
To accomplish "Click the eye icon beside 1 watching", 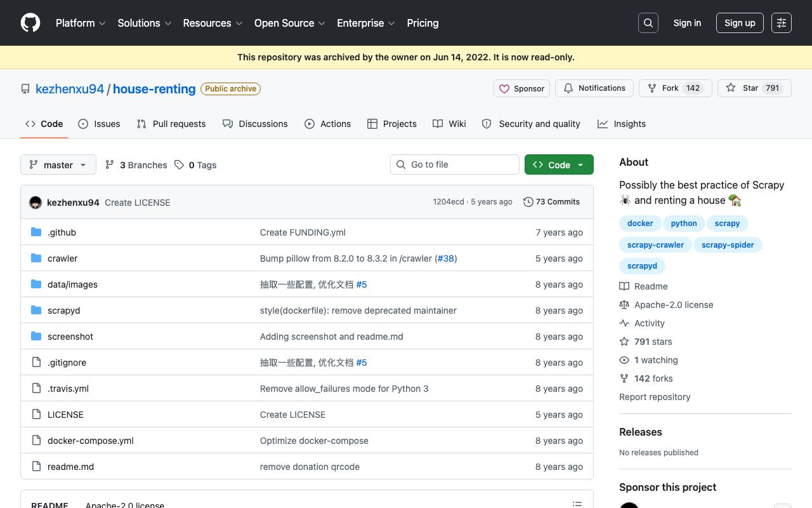I will [624, 360].
